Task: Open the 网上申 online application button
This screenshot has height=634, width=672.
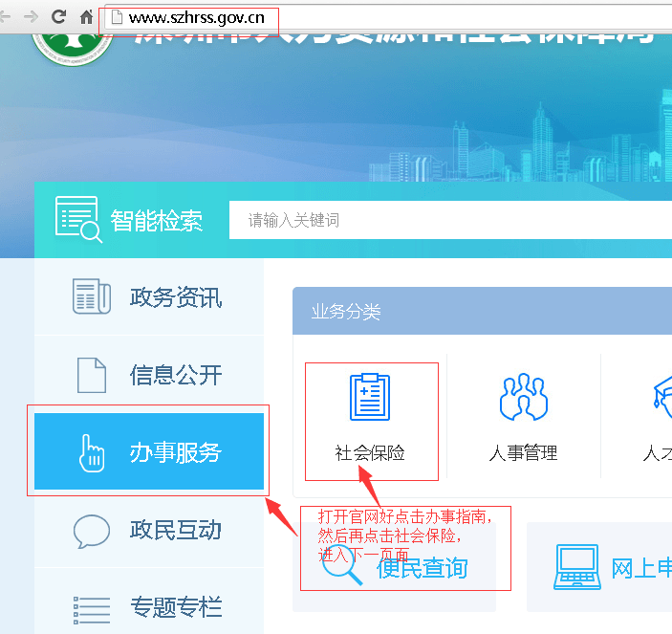Action: (x=599, y=567)
